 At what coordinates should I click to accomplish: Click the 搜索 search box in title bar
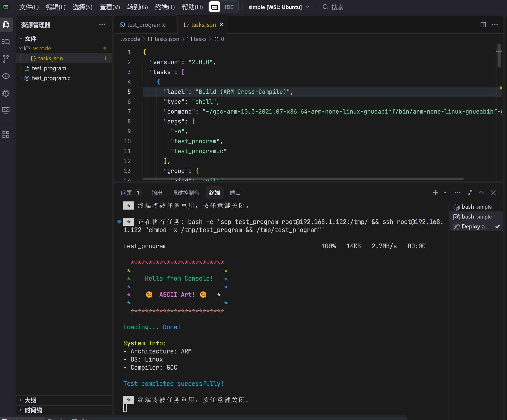pos(337,7)
